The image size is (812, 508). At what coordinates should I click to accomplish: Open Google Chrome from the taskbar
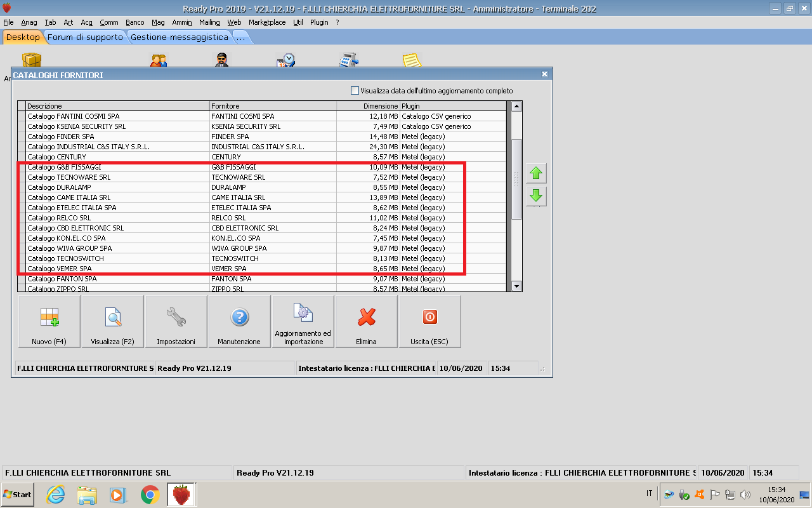pos(150,494)
